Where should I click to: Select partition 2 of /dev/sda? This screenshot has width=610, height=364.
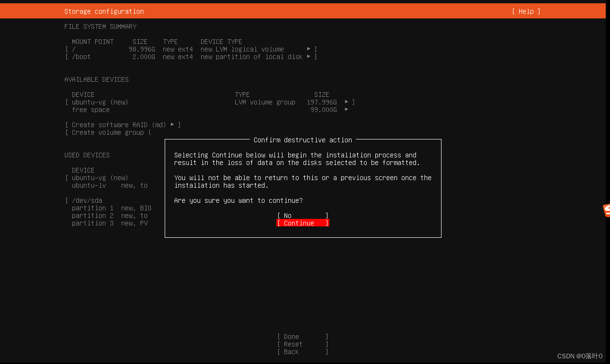click(x=109, y=216)
